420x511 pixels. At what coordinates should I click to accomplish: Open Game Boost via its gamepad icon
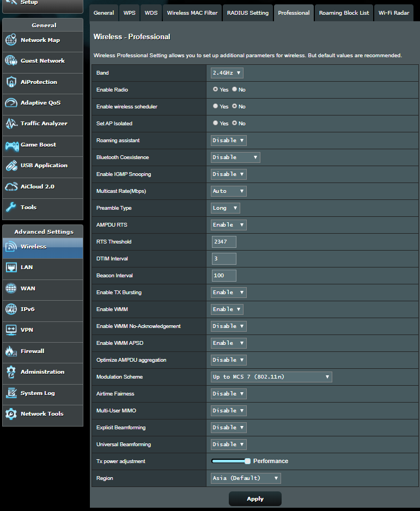tap(11, 145)
